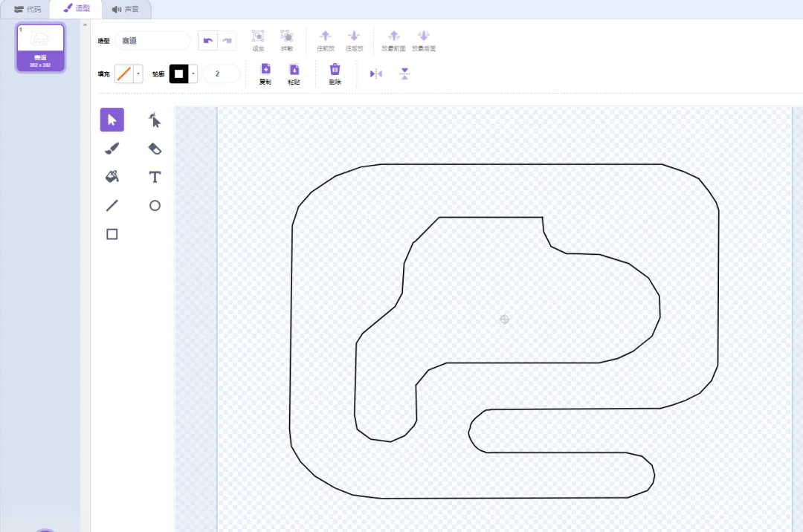Select the Brush tool
Image resolution: width=803 pixels, height=532 pixels.
click(112, 149)
